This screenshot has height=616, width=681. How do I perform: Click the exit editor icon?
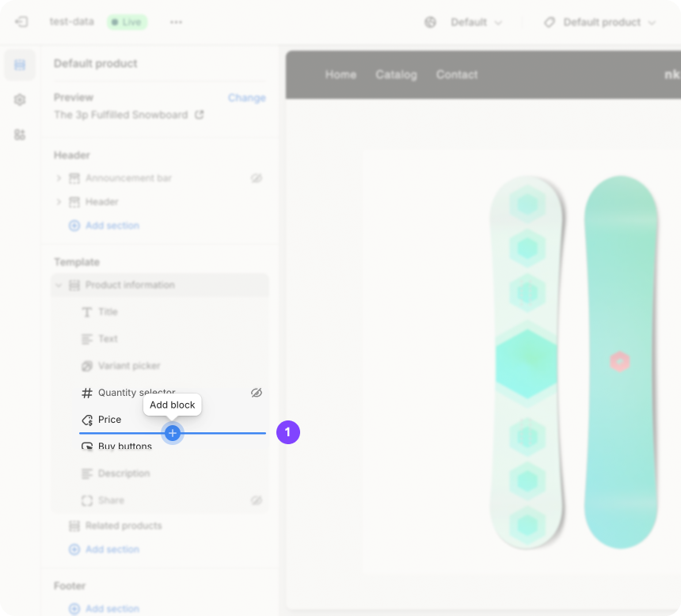tap(21, 21)
